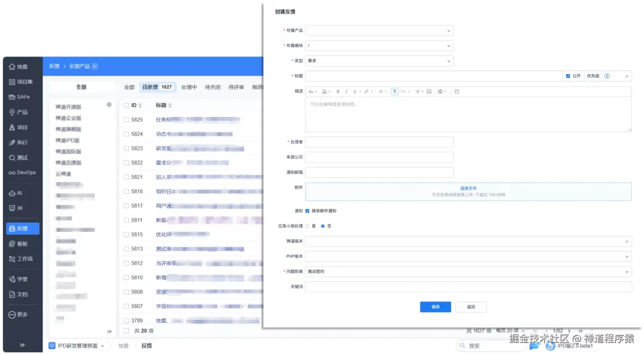The height and width of the screenshot is (354, 644).
Task: Open 学堂 in the sidebar
Action: pos(18,279)
